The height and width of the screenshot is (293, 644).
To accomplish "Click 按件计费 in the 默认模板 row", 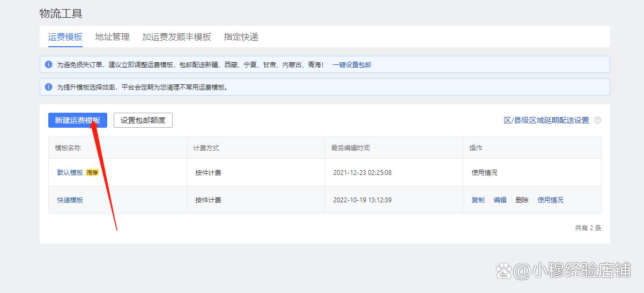I will click(x=208, y=173).
